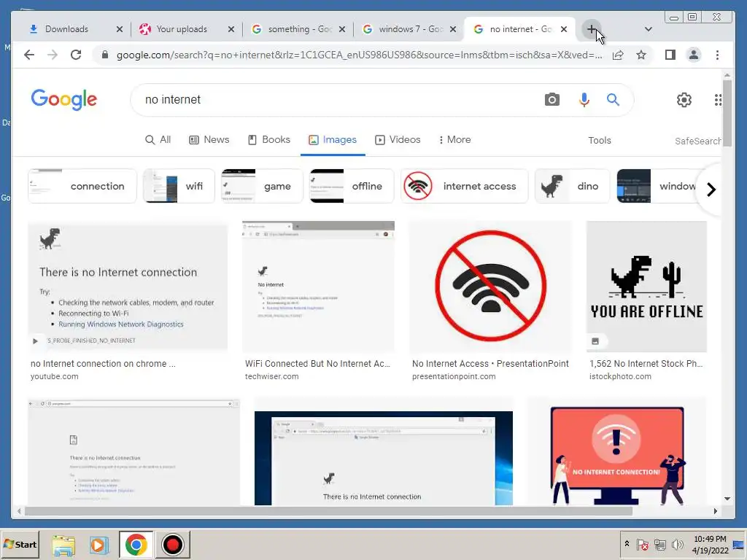Filter images by 'dino' chip

tap(572, 186)
